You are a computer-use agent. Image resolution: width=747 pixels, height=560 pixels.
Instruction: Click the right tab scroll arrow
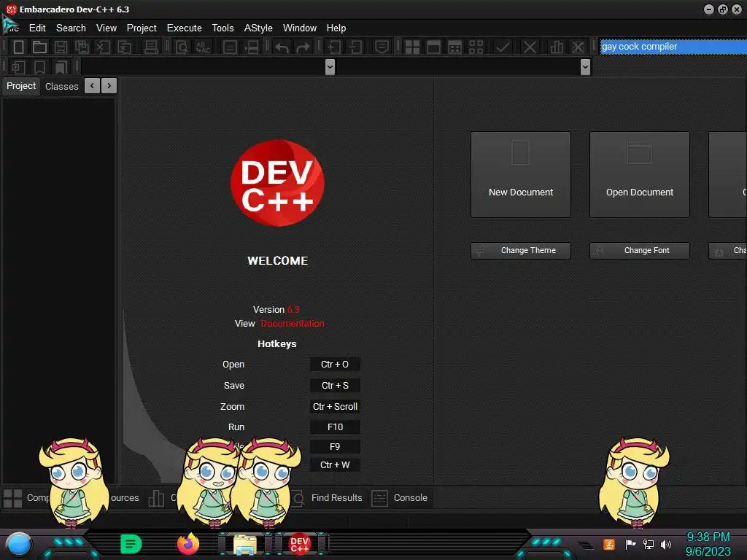pyautogui.click(x=109, y=86)
